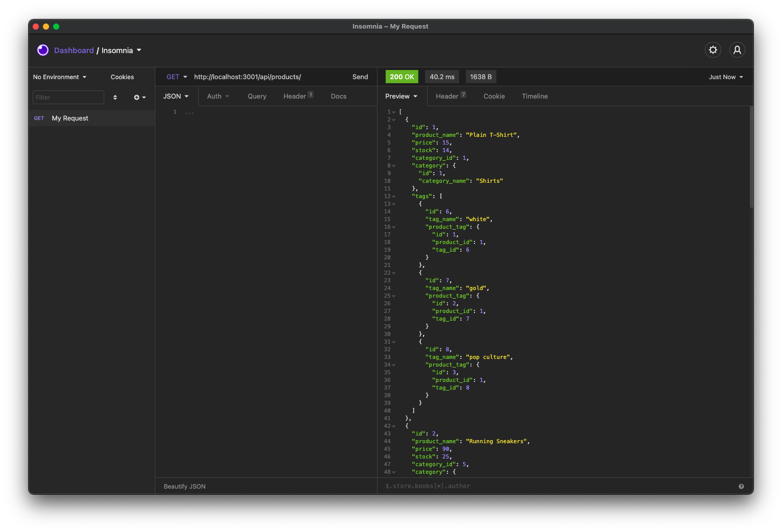Select My Request in the sidebar
The width and height of the screenshot is (782, 532).
coord(92,118)
